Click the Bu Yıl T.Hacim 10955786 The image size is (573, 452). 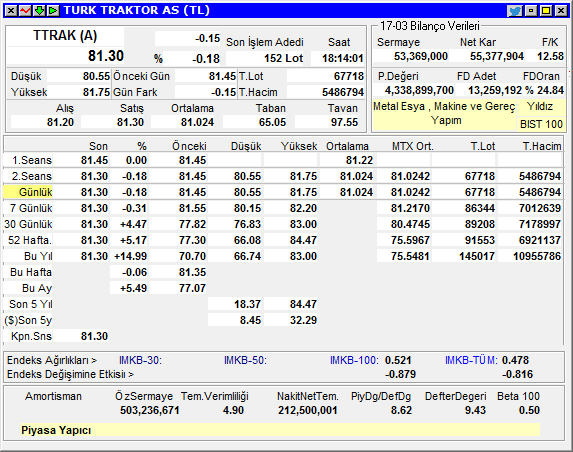(x=537, y=256)
